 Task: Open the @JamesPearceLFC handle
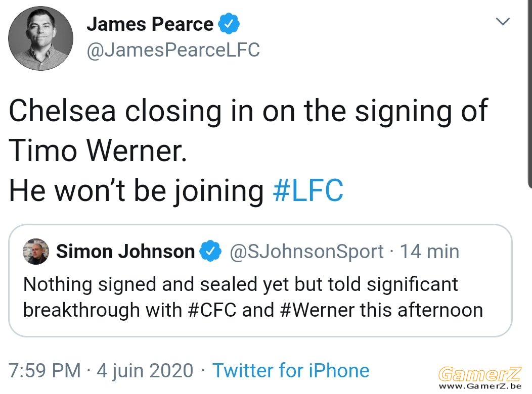tap(173, 50)
